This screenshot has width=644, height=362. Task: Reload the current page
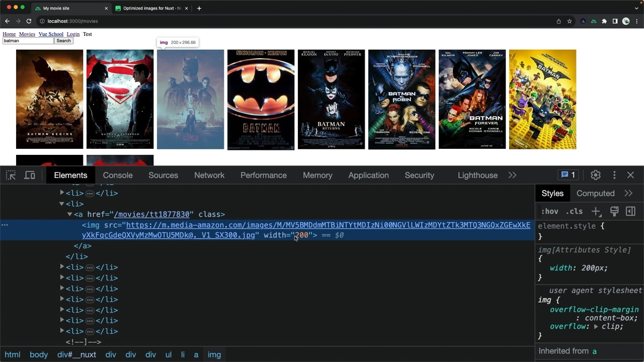pyautogui.click(x=29, y=21)
